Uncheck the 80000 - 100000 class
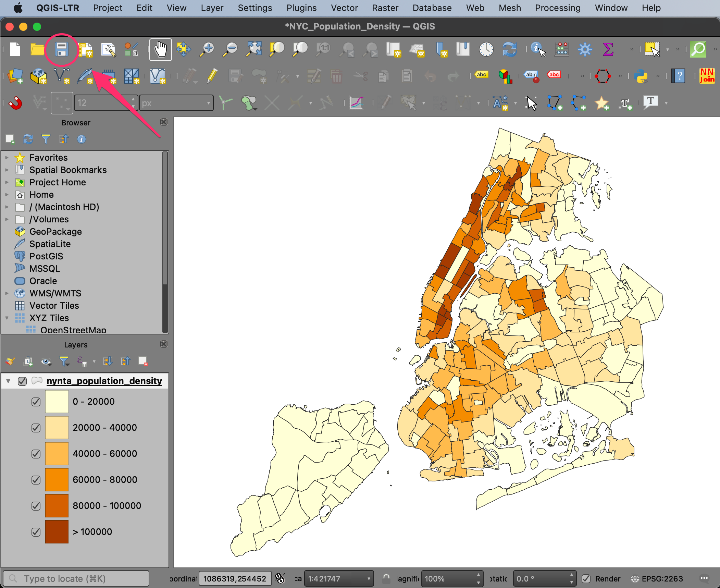Image resolution: width=720 pixels, height=588 pixels. pos(36,506)
